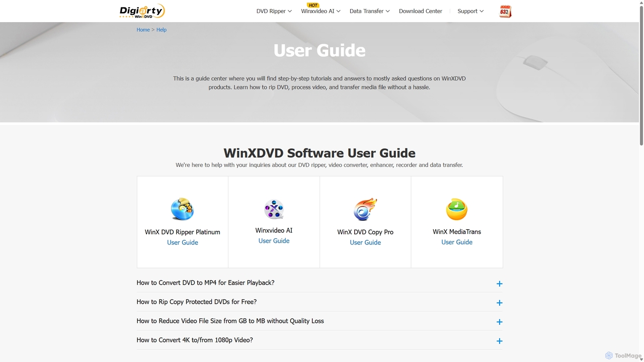The image size is (644, 362).
Task: Click the Digiarty WinXDVD logo
Action: 142,11
